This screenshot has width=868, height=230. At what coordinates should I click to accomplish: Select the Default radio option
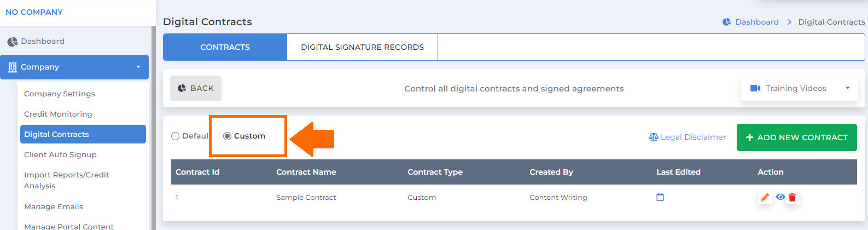pyautogui.click(x=175, y=136)
